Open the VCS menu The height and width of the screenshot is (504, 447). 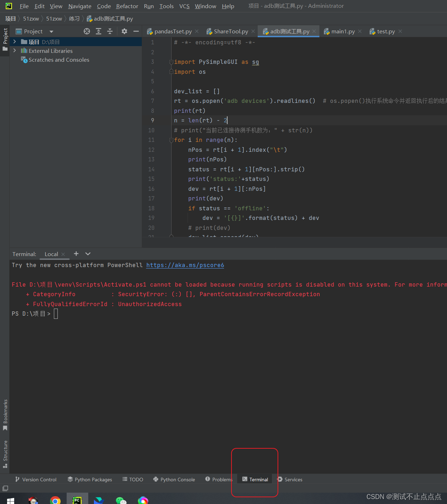[184, 6]
